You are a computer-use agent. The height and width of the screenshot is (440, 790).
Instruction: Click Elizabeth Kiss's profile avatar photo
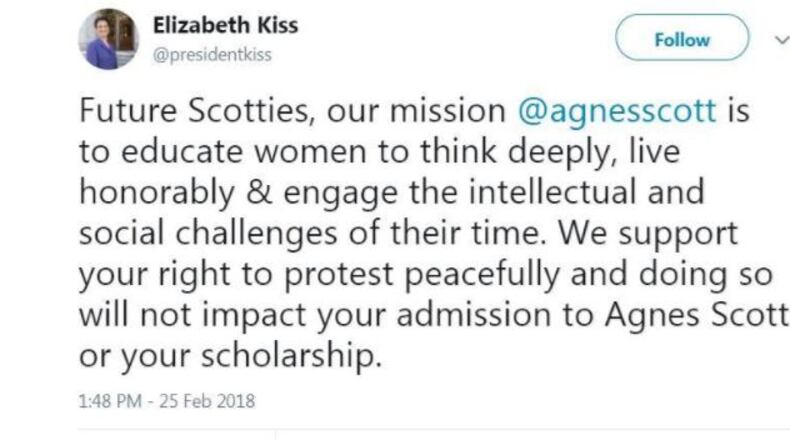(x=110, y=39)
